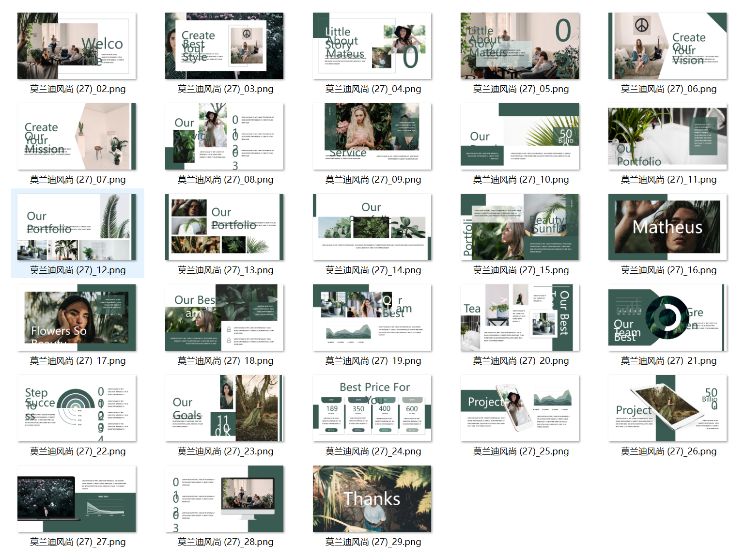Select the Create Our Your Vision thumbnail _06
The image size is (745, 560).
tap(667, 46)
